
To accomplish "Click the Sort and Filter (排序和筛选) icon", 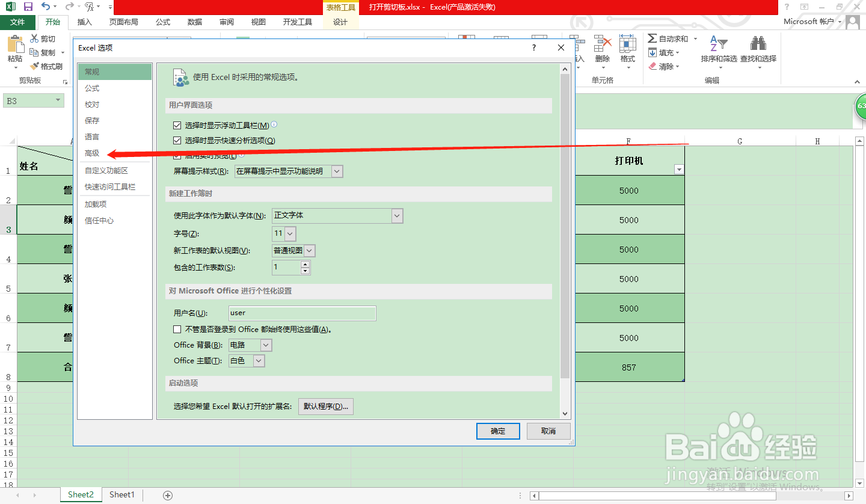I will 719,44.
